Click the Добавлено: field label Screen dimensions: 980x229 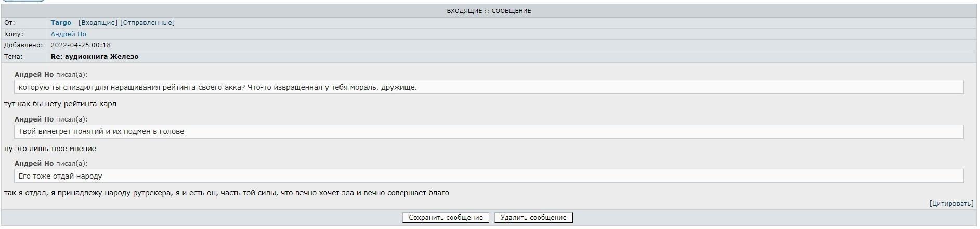[x=23, y=45]
